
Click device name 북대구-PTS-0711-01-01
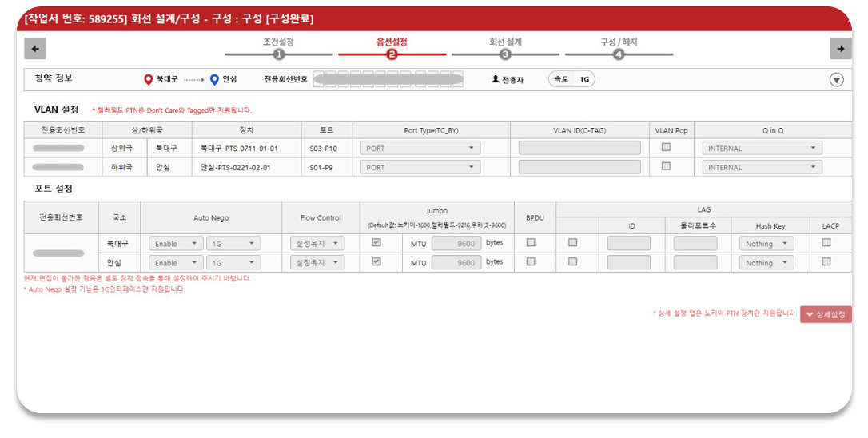pyautogui.click(x=239, y=149)
